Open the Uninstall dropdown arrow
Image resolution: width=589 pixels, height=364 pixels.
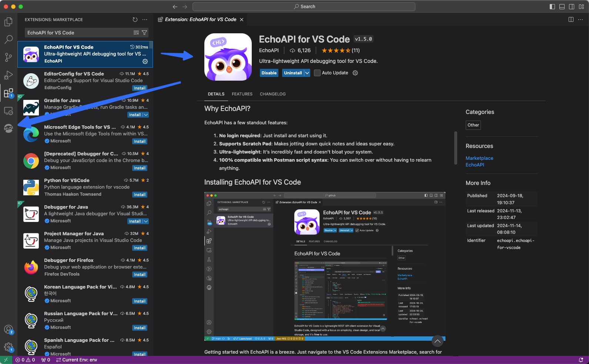click(x=307, y=73)
